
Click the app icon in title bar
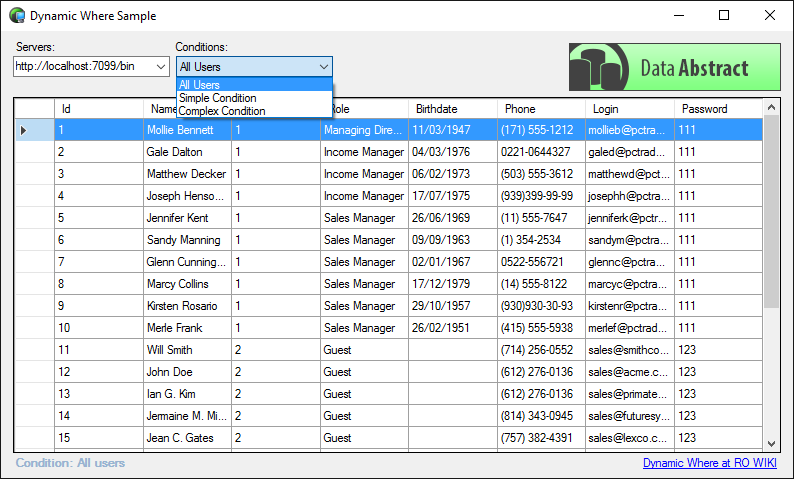click(x=16, y=15)
